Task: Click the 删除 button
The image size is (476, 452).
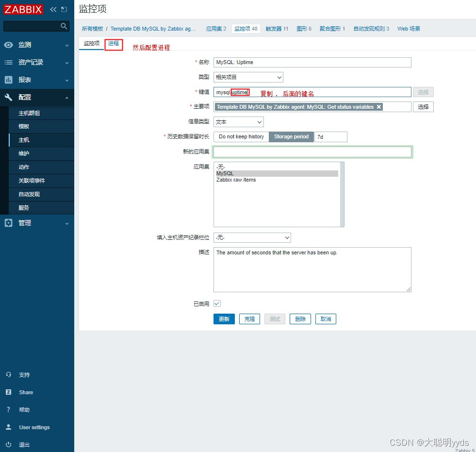Action: [300, 319]
